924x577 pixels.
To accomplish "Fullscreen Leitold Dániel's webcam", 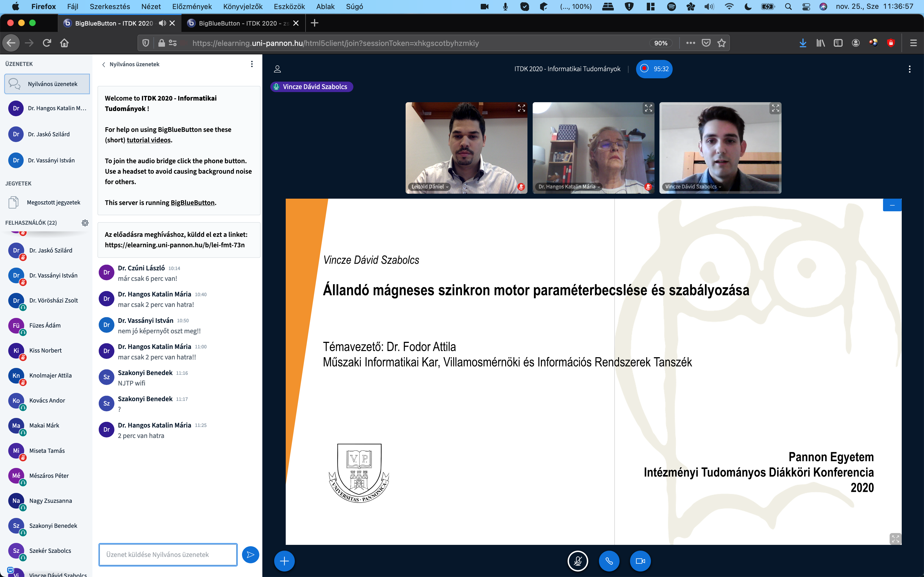I will (521, 108).
